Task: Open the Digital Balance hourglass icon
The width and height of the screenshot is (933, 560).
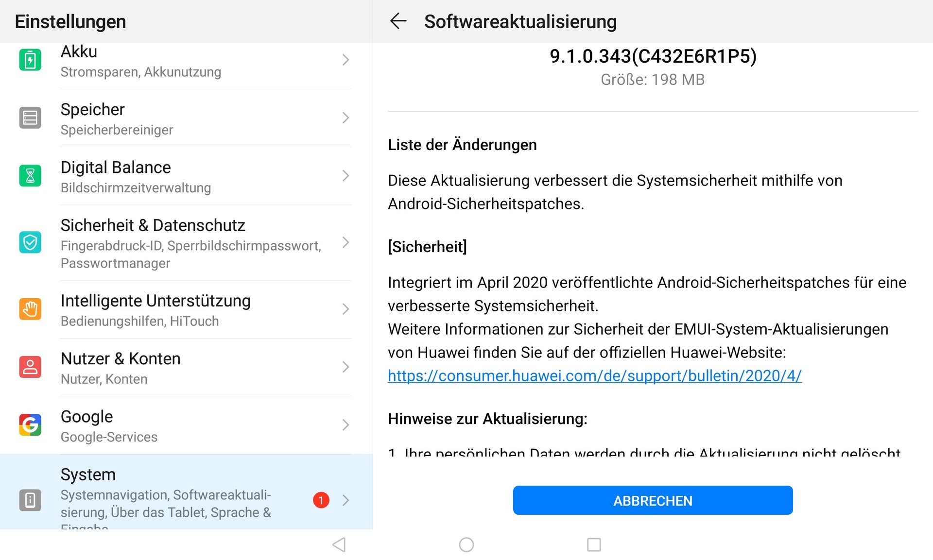Action: point(30,176)
